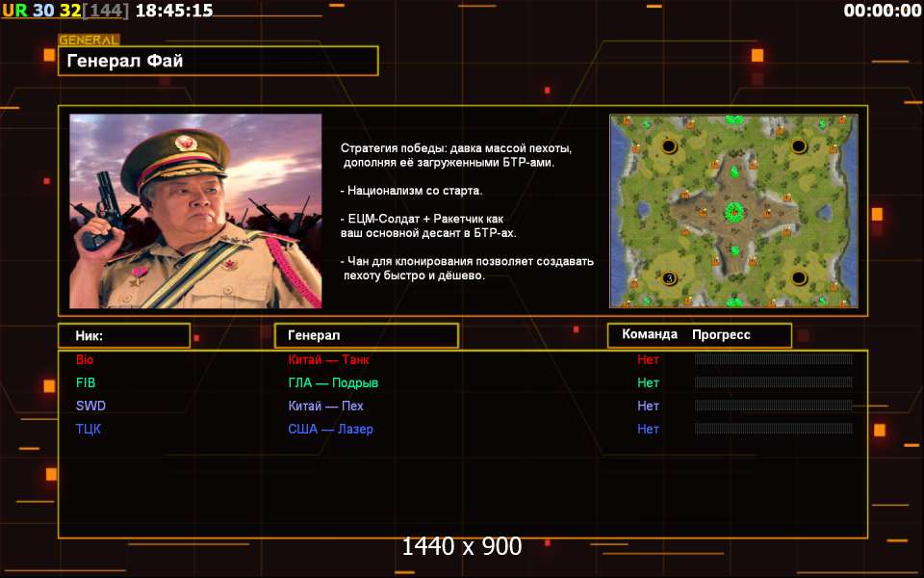Click 'США — Лазер' general entry
This screenshot has width=924, height=578.
(330, 429)
